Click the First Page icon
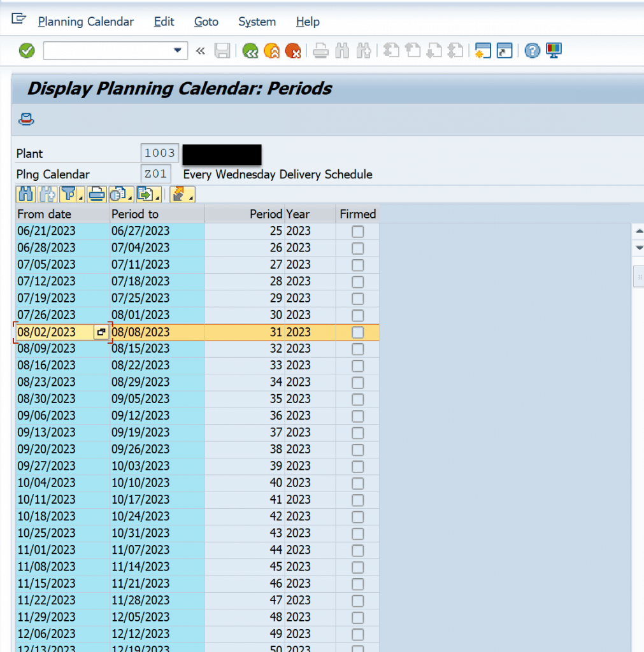644x652 pixels. 391,51
